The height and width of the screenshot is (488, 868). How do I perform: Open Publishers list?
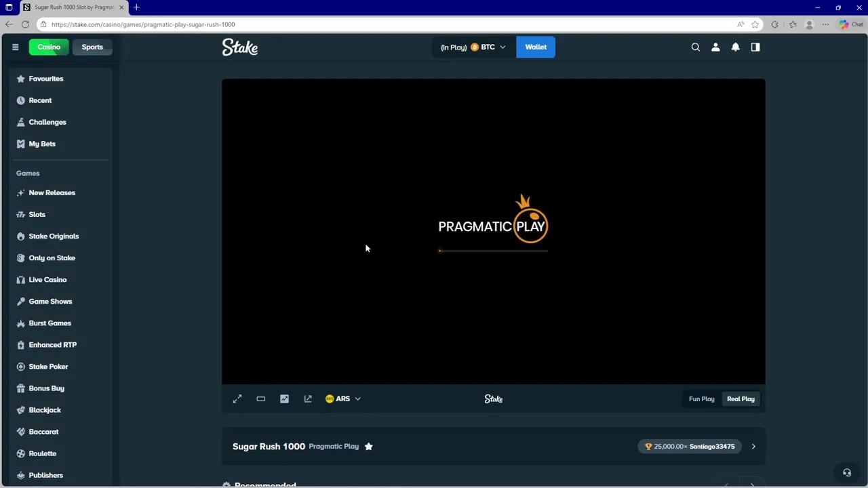pos(45,474)
